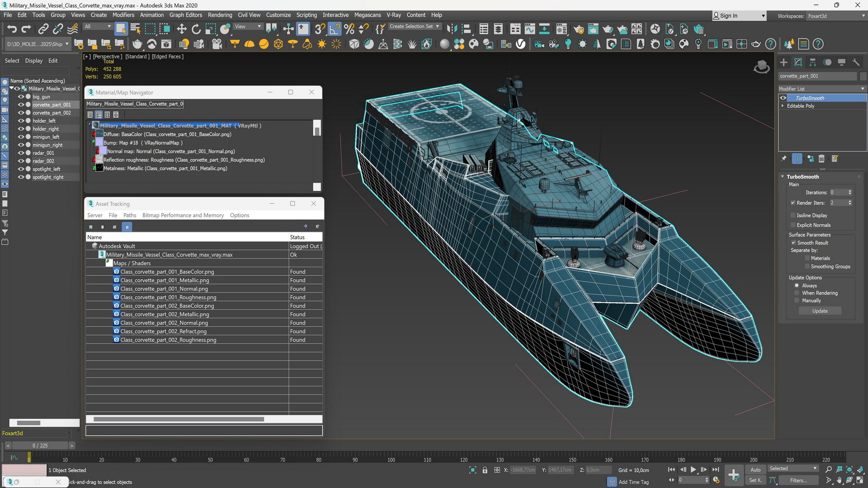Hide big_gun object with eye icon
The width and height of the screenshot is (868, 488).
coord(21,97)
